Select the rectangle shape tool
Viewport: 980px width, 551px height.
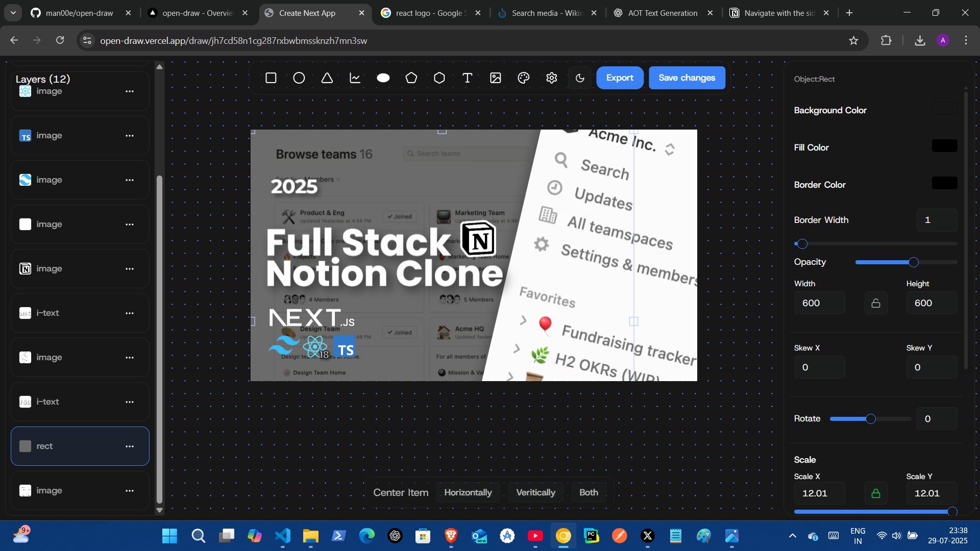coord(271,78)
